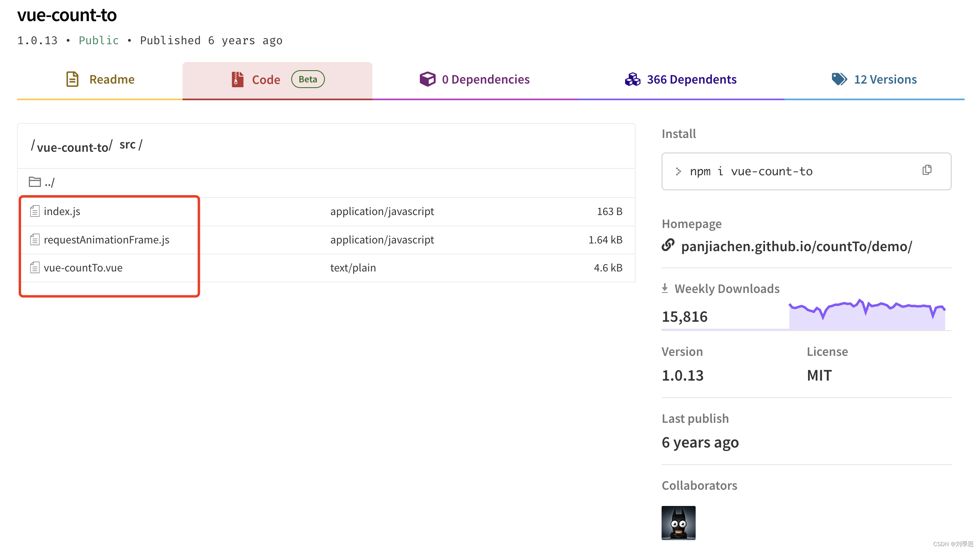Navigate up via the ../ entry

pos(49,183)
